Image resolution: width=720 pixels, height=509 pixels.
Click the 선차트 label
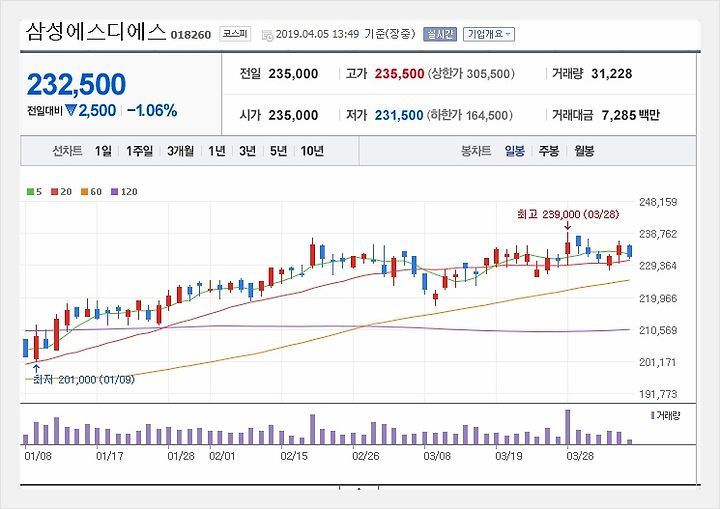[67, 151]
